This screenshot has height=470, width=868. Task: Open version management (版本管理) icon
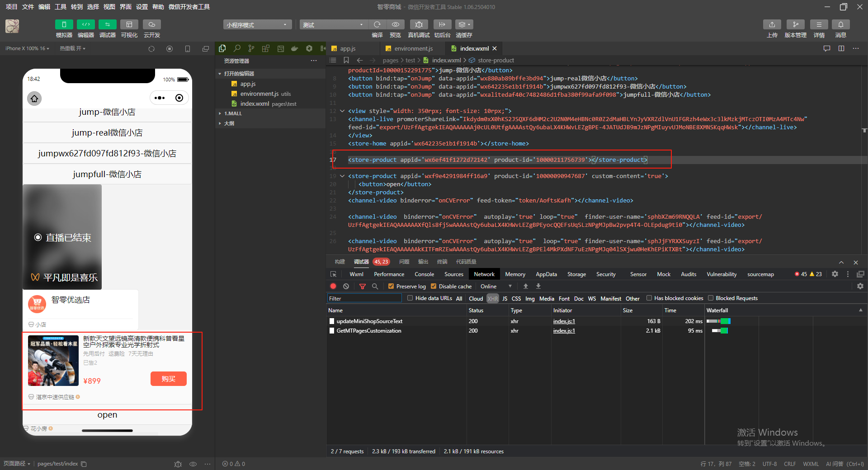[795, 24]
